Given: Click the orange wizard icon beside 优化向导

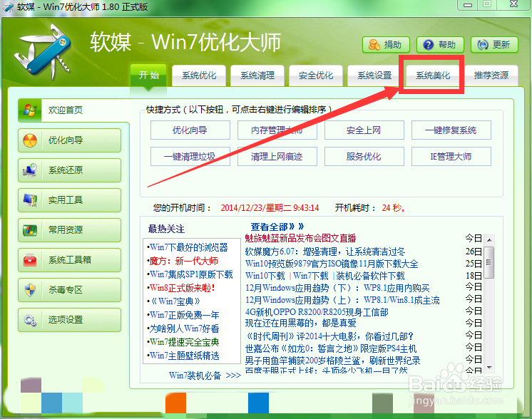Looking at the screenshot, I should 30,140.
